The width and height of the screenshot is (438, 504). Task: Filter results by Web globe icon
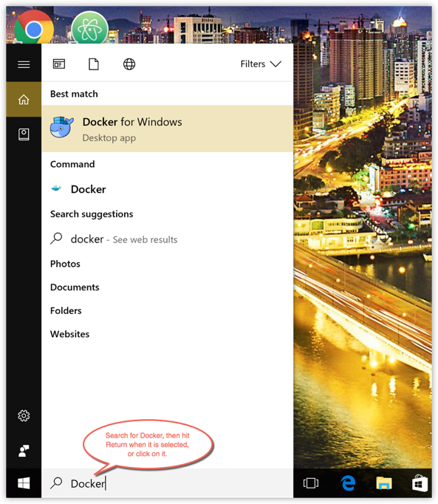coord(129,64)
